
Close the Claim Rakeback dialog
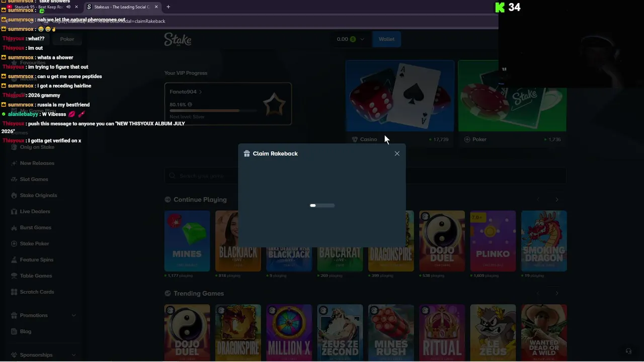coord(397,153)
